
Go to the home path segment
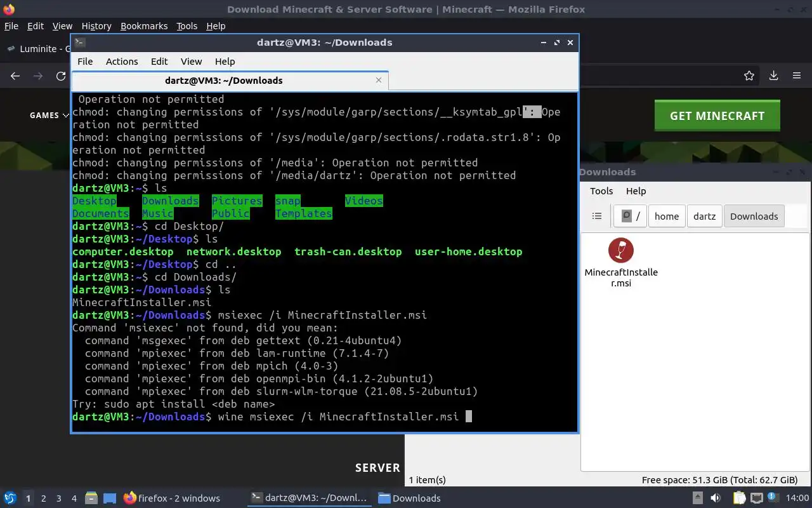click(667, 216)
